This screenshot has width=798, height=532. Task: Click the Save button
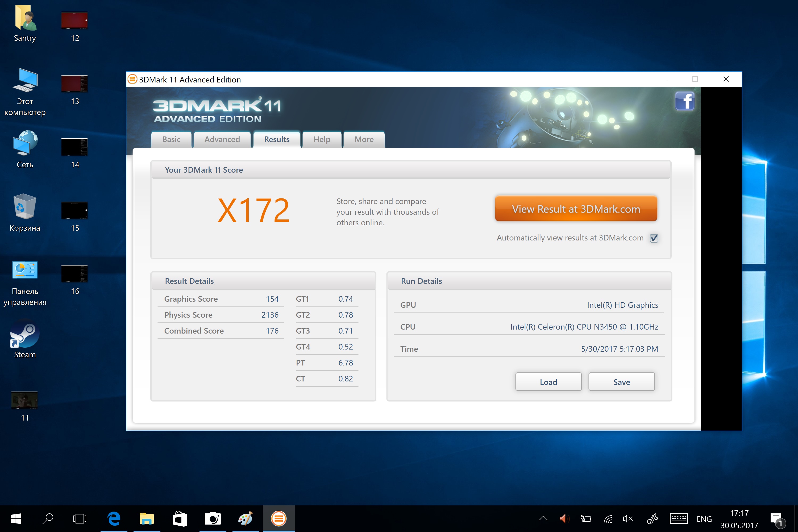621,382
